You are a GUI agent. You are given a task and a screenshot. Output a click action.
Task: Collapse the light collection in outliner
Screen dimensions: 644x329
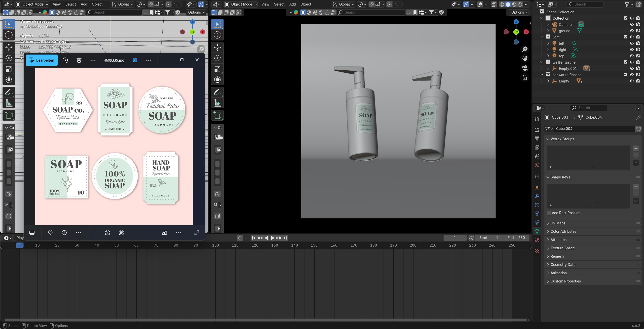click(542, 37)
